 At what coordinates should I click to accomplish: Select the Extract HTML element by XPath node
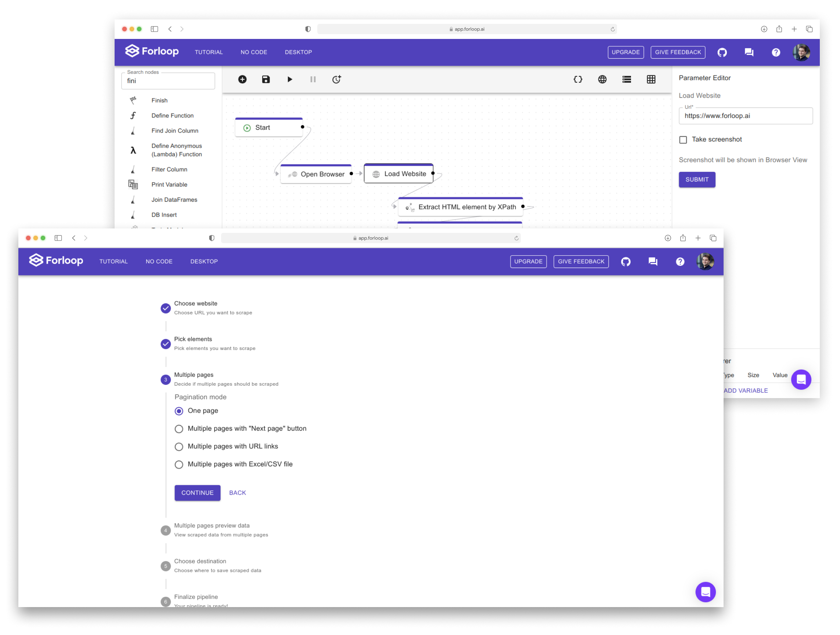point(461,207)
